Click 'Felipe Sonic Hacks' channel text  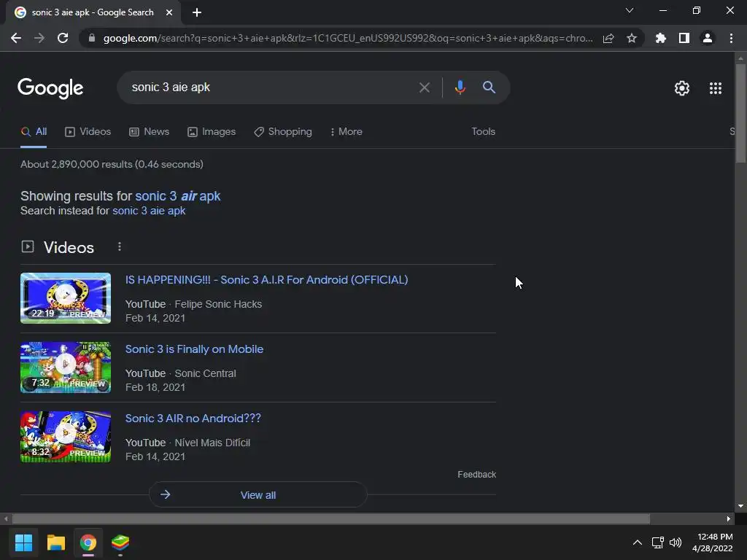coord(218,304)
